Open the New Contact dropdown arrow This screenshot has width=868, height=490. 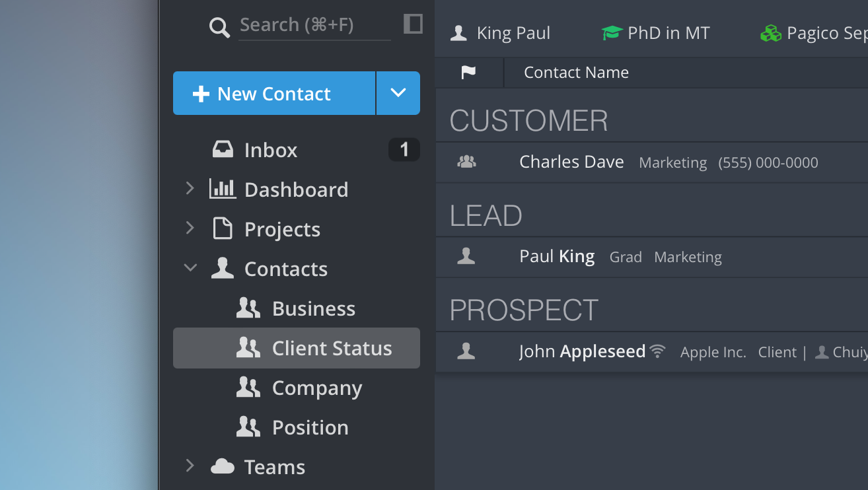(x=398, y=93)
